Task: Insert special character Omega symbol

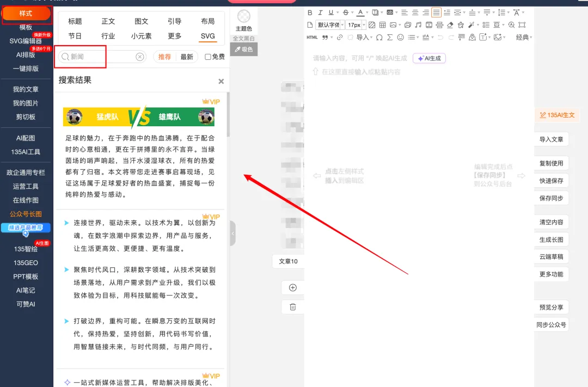Action: coord(379,38)
